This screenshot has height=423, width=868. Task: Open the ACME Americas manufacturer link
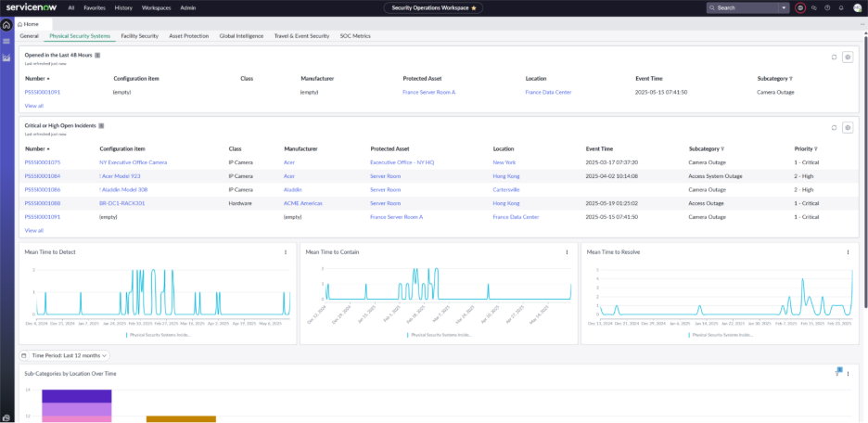click(x=303, y=203)
